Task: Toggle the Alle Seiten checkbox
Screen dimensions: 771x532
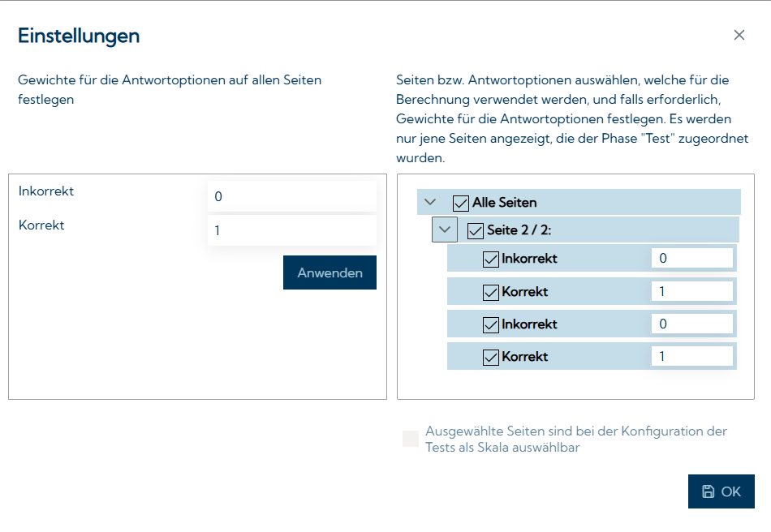Action: click(461, 203)
